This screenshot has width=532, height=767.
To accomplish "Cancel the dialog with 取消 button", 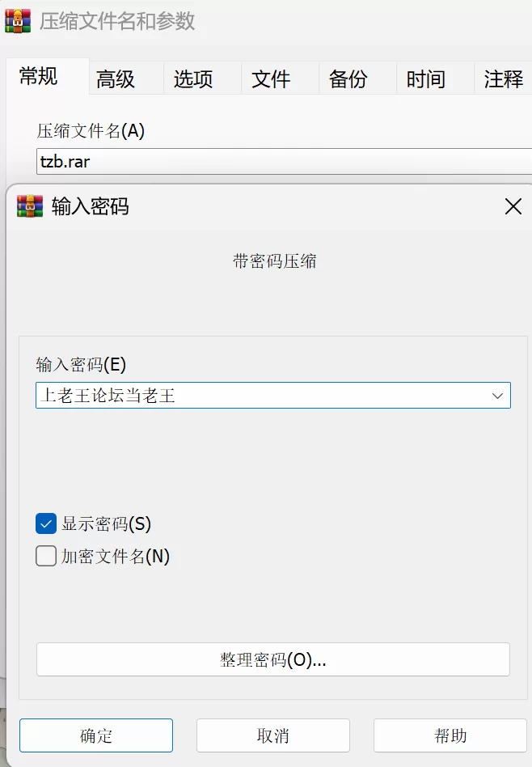I will (273, 735).
